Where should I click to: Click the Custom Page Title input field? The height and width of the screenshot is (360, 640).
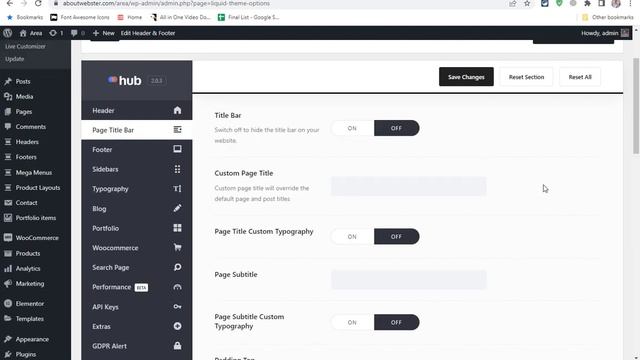tap(409, 186)
